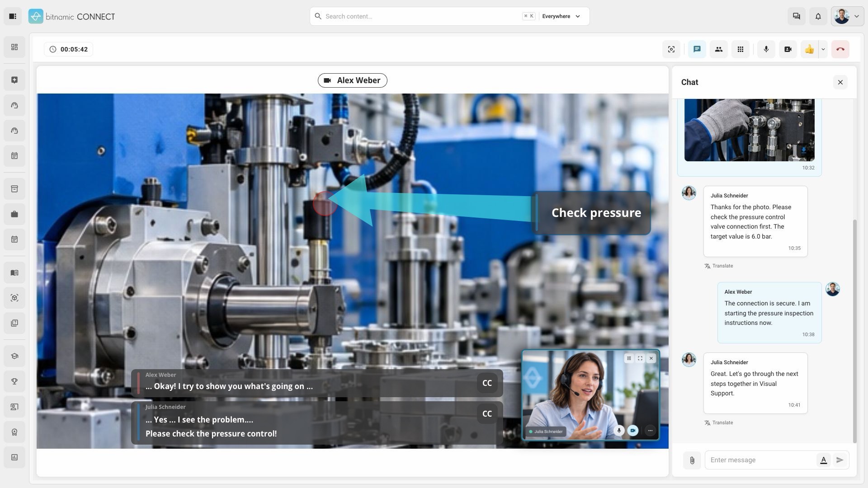The width and height of the screenshot is (868, 488).
Task: Open the shared photo in chat
Action: (x=750, y=130)
